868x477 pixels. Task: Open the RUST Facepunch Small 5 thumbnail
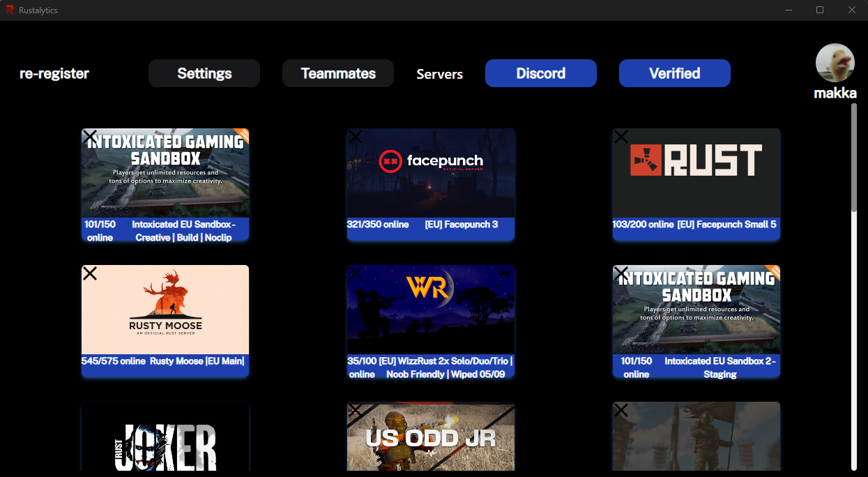coord(696,174)
